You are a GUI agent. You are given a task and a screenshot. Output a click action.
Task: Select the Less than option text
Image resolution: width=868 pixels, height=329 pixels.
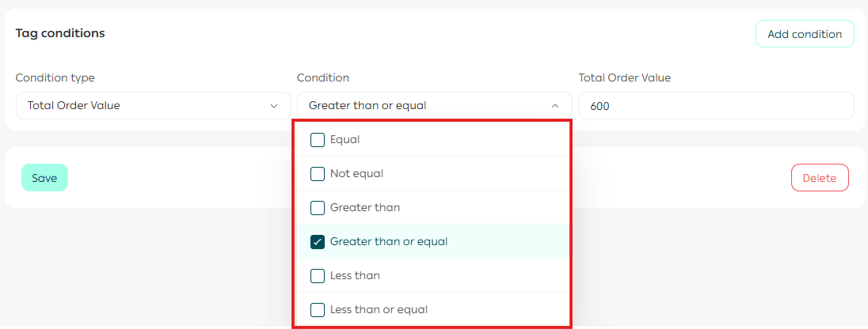355,276
